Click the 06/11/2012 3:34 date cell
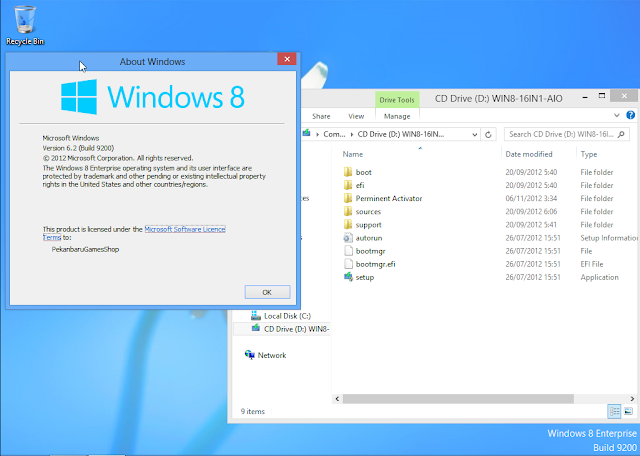The height and width of the screenshot is (456, 640). pyautogui.click(x=531, y=198)
